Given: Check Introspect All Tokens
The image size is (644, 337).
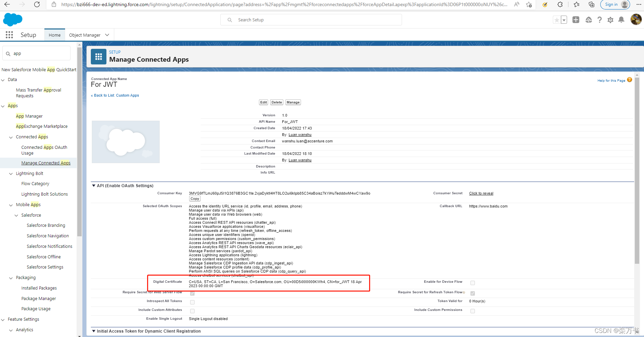Looking at the screenshot, I should point(192,302).
